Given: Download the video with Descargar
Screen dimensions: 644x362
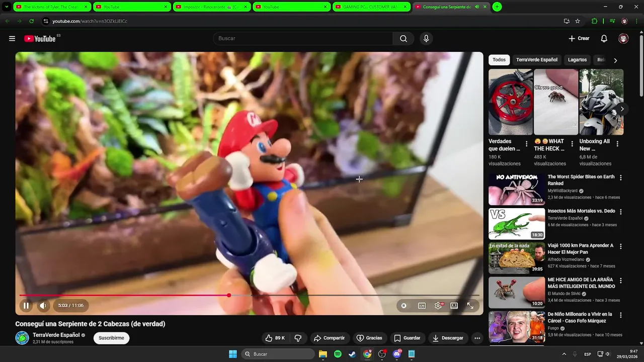Looking at the screenshot, I should (448, 338).
